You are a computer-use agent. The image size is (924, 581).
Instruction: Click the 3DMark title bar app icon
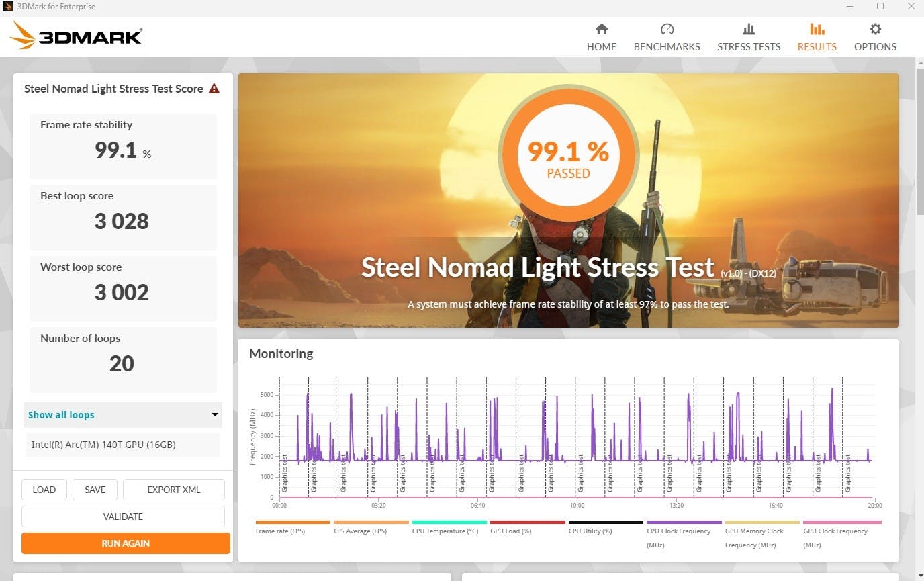(8, 7)
